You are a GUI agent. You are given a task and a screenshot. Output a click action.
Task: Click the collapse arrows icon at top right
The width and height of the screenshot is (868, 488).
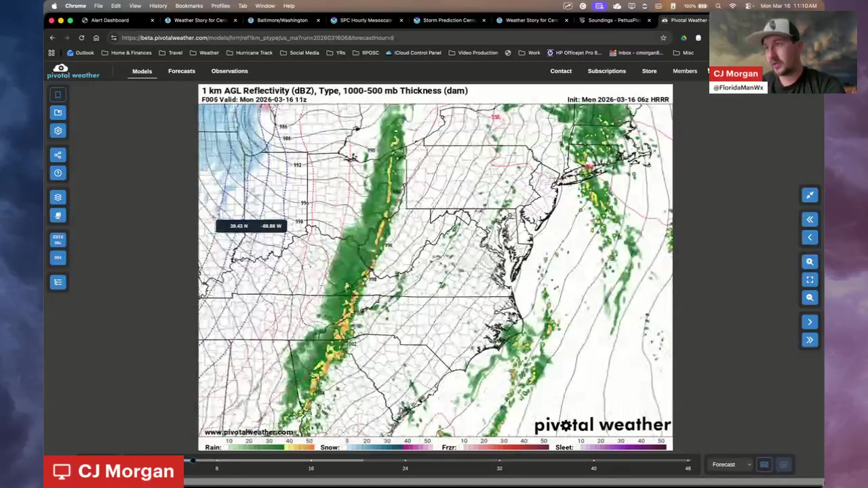click(x=810, y=195)
